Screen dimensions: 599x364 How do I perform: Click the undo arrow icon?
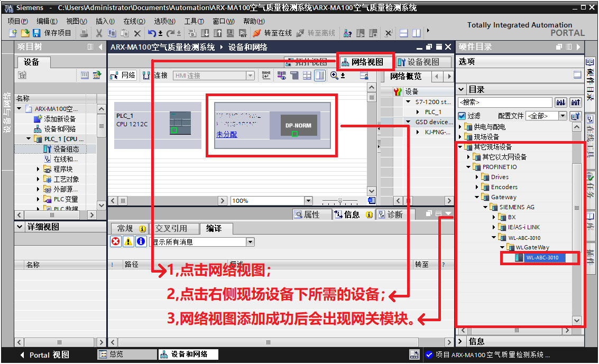tap(152, 33)
